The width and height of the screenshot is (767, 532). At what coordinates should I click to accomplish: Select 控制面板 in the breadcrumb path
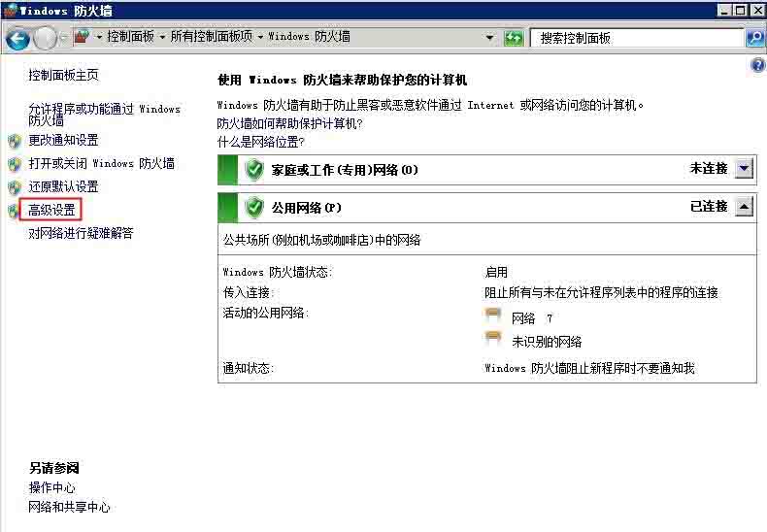pos(130,37)
